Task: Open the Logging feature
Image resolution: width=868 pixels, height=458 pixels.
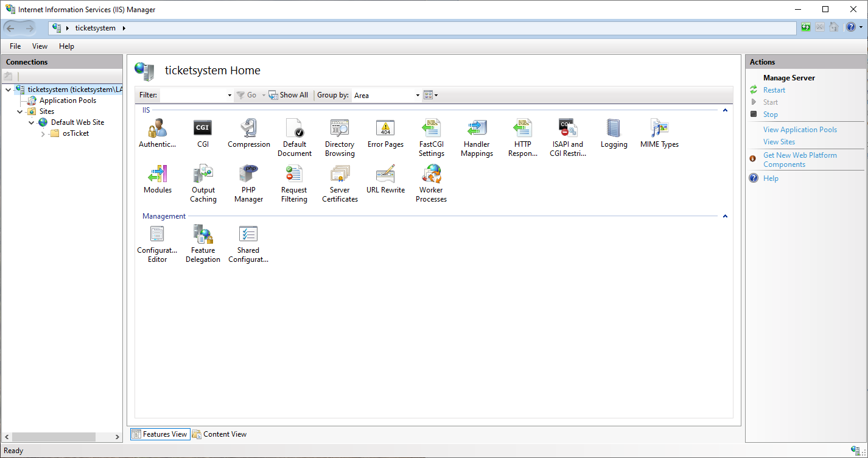Action: point(614,134)
